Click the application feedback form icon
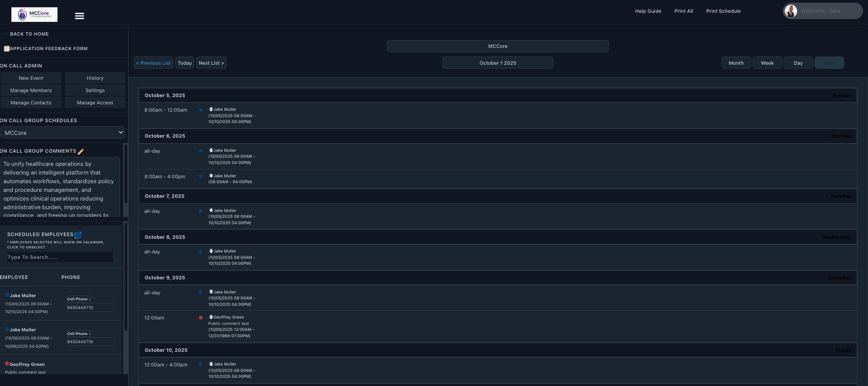 coord(6,49)
